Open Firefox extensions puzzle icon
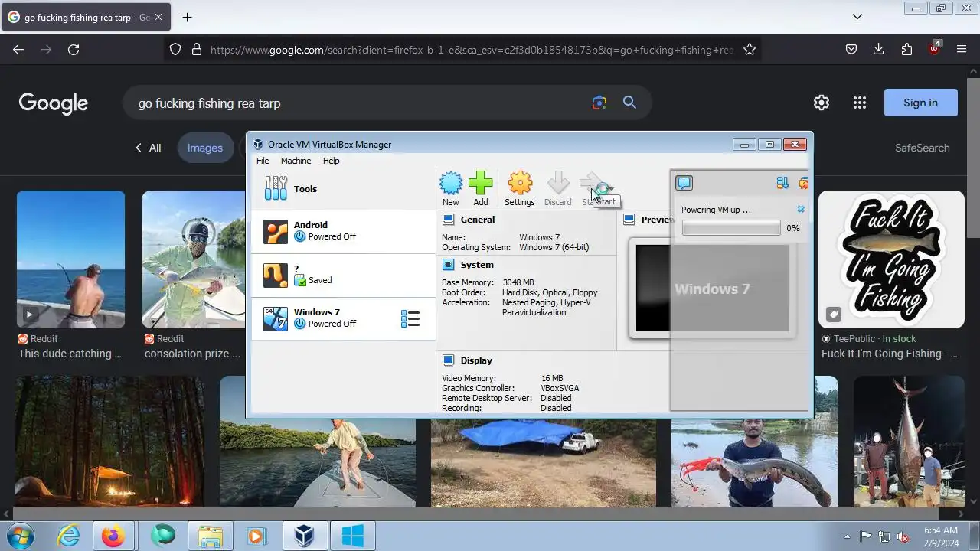The width and height of the screenshot is (980, 551). (906, 49)
